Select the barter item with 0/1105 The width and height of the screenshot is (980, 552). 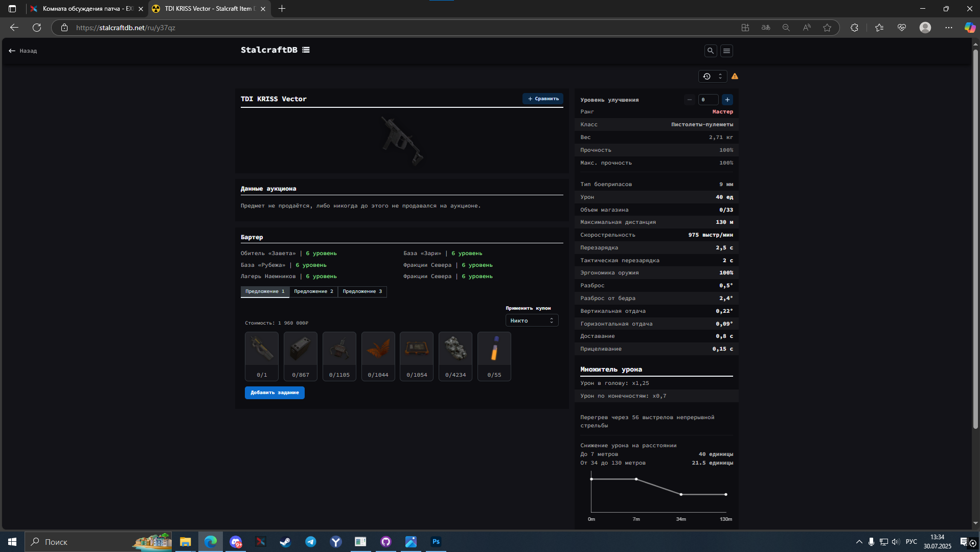pos(339,356)
